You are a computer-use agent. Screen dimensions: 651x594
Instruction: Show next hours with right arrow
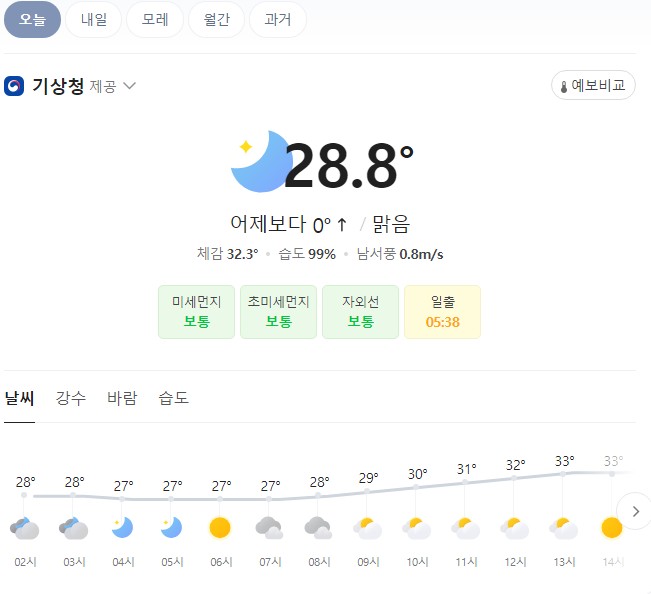[635, 511]
